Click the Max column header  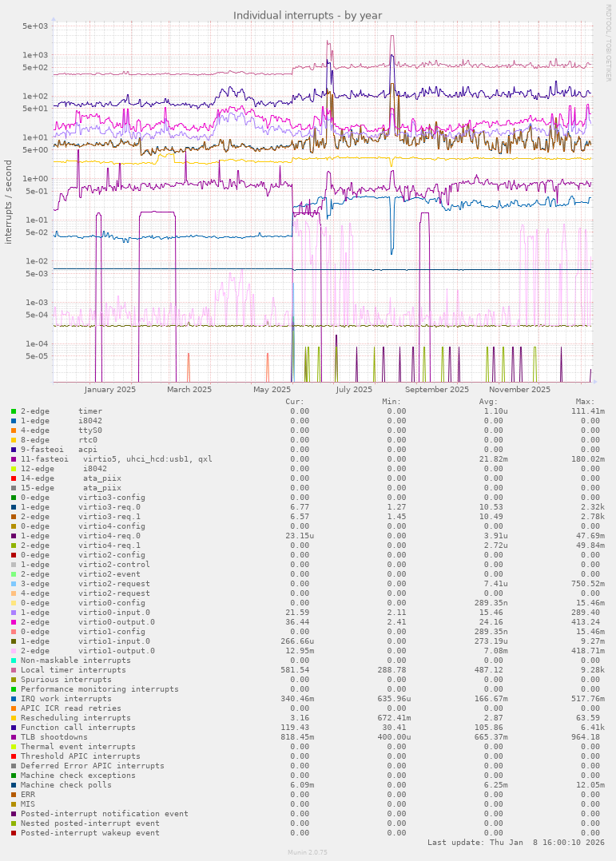pos(585,402)
